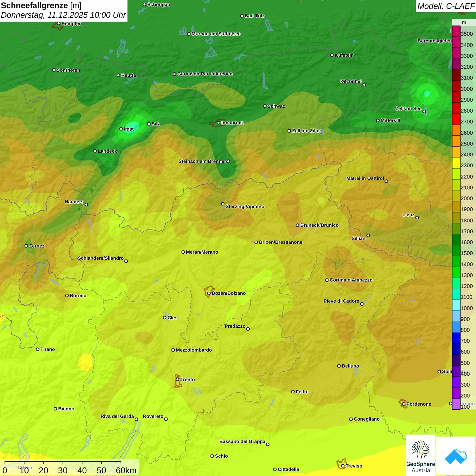Viewport: 476px width, 476px height.
Task: Click the Kufstein marker dot
Action: point(332,55)
